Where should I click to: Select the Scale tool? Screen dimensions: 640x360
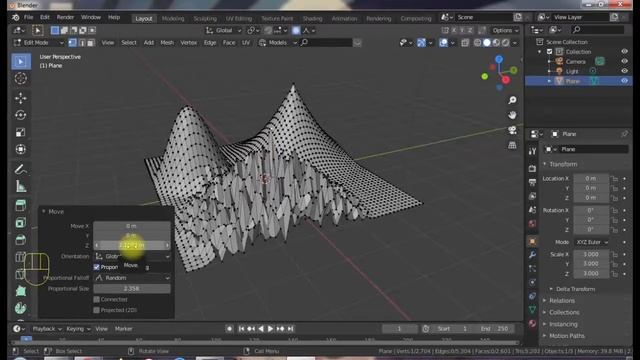(20, 132)
